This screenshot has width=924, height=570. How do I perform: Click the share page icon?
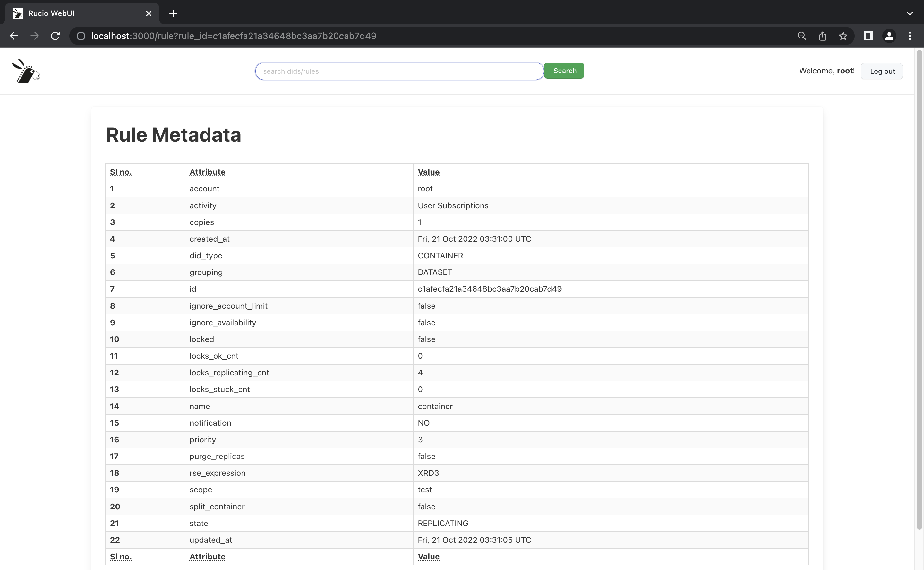(823, 36)
